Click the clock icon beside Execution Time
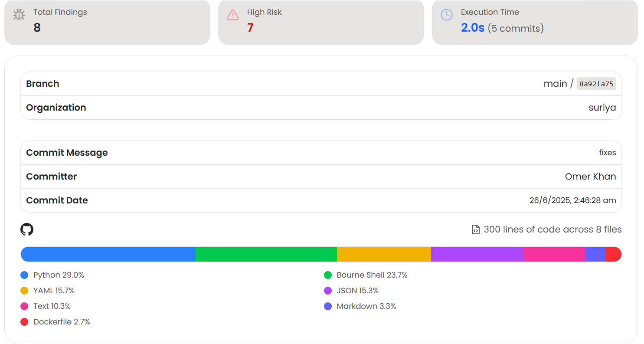Image resolution: width=644 pixels, height=344 pixels. [447, 15]
